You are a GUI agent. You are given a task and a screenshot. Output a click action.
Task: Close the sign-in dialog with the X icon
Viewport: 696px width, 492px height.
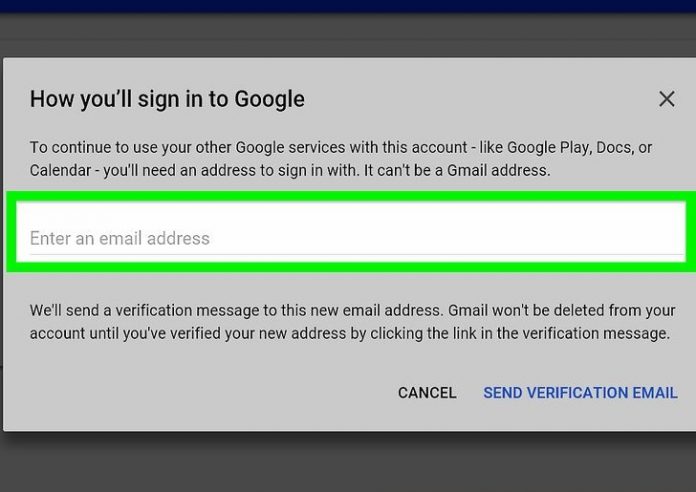click(666, 99)
